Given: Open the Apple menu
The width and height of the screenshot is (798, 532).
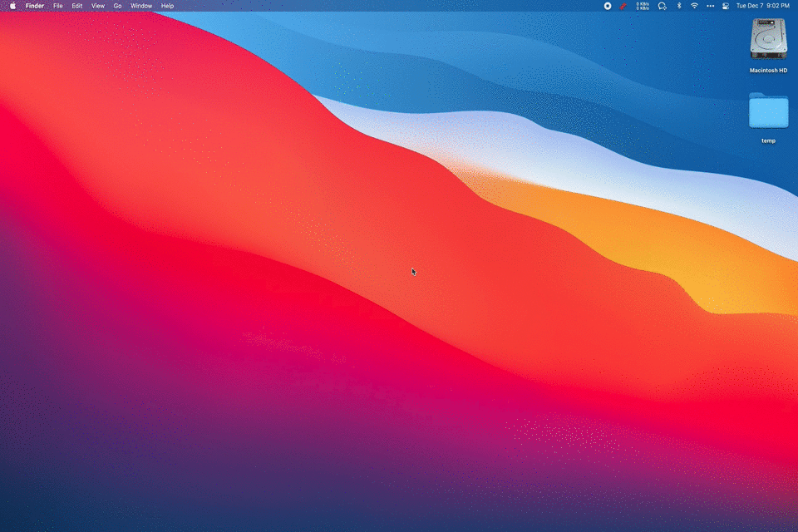Looking at the screenshot, I should [12, 6].
